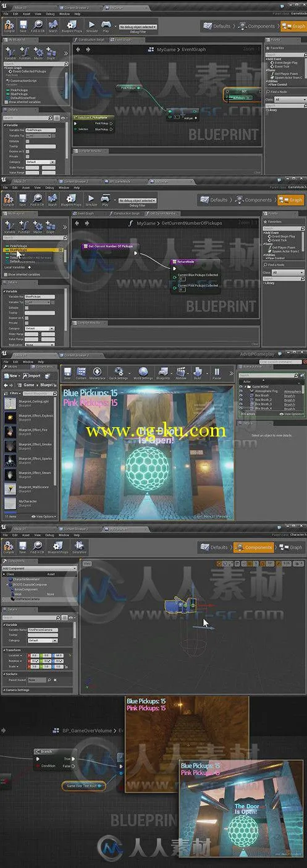Select PinkPickups variable in EventGraph window
Image resolution: width=307 pixels, height=868 pixels.
click(x=19, y=90)
